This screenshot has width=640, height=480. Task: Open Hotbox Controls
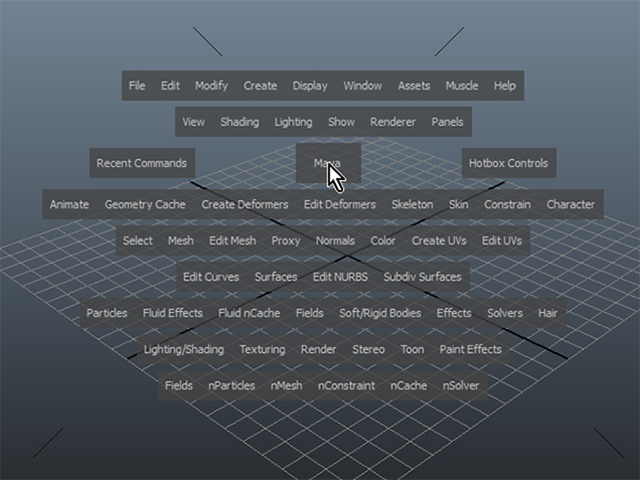(509, 163)
